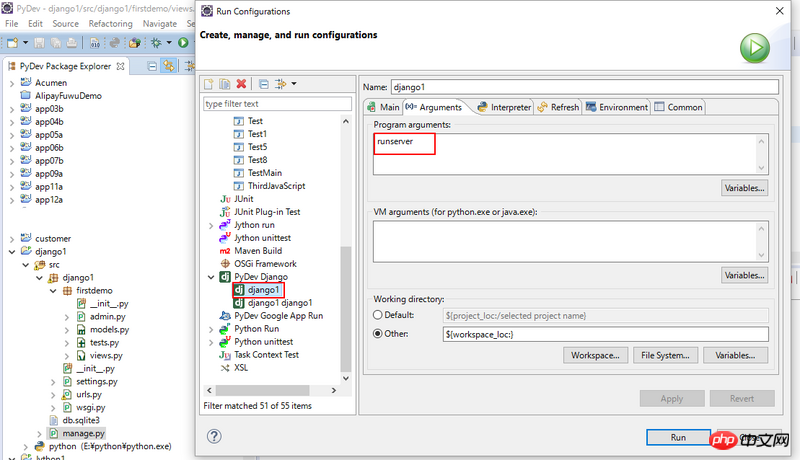Open the filter configurations dropdown arrow
This screenshot has height=460, width=800.
tap(293, 84)
